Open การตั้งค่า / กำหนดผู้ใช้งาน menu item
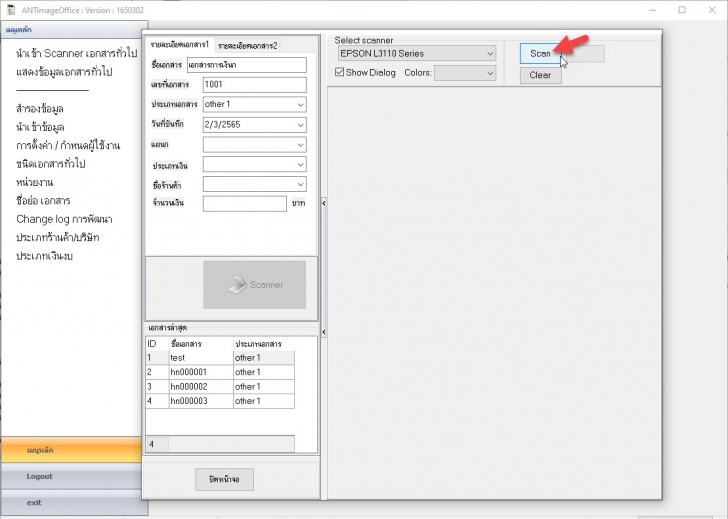The image size is (728, 519). (68, 146)
